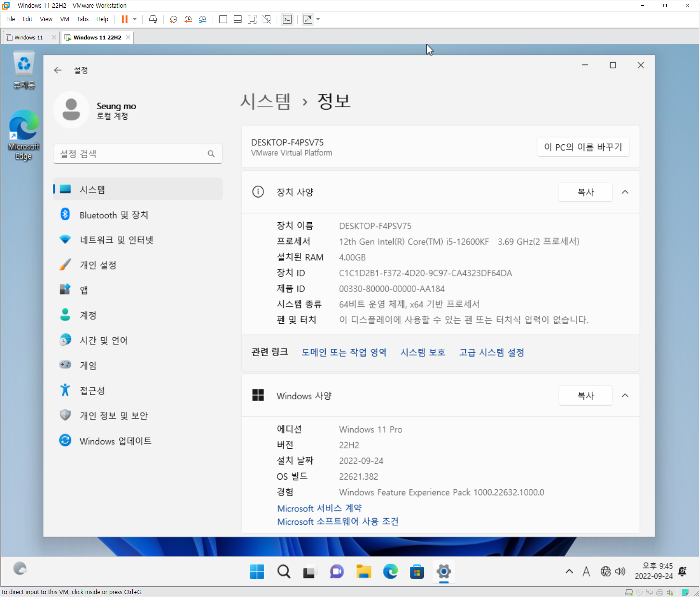Open 도메인 또는 작업 영역 link
The height and width of the screenshot is (597, 700).
tap(344, 352)
